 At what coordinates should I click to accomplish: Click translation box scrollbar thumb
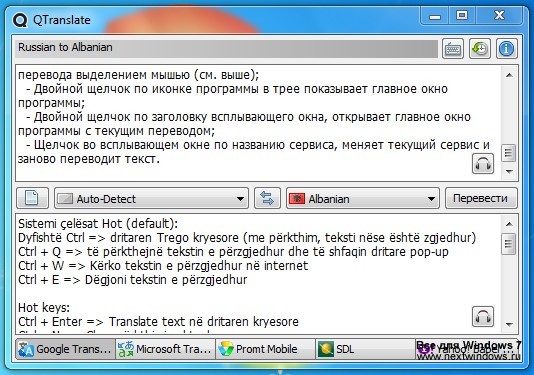509,244
